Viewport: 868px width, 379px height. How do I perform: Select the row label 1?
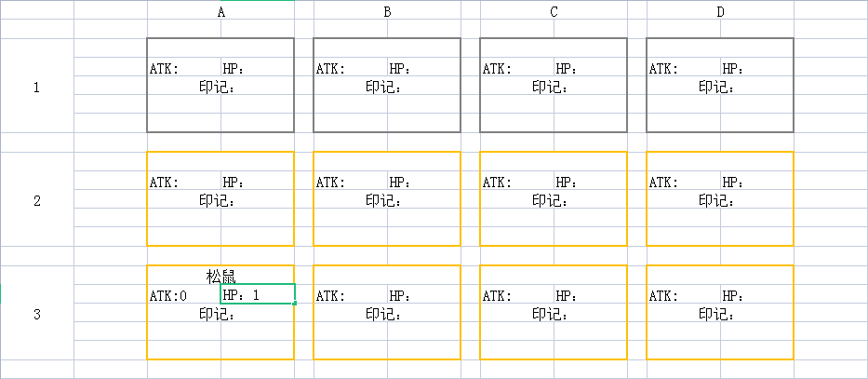37,88
